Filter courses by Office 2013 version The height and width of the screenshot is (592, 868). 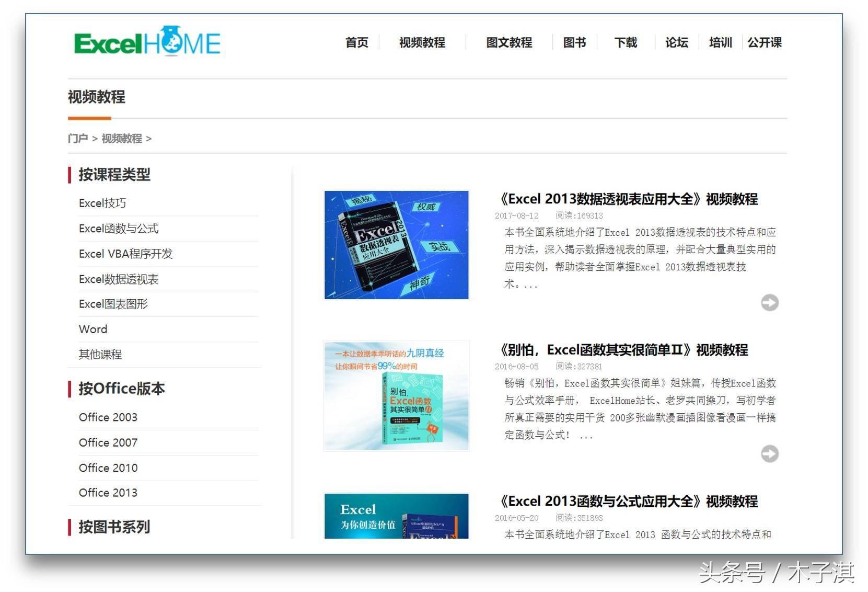pos(108,493)
